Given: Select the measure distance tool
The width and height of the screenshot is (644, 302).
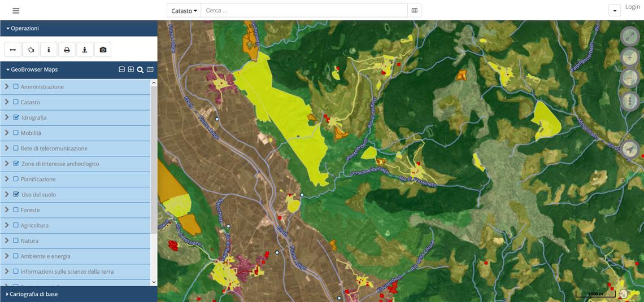Looking at the screenshot, I should pos(13,50).
